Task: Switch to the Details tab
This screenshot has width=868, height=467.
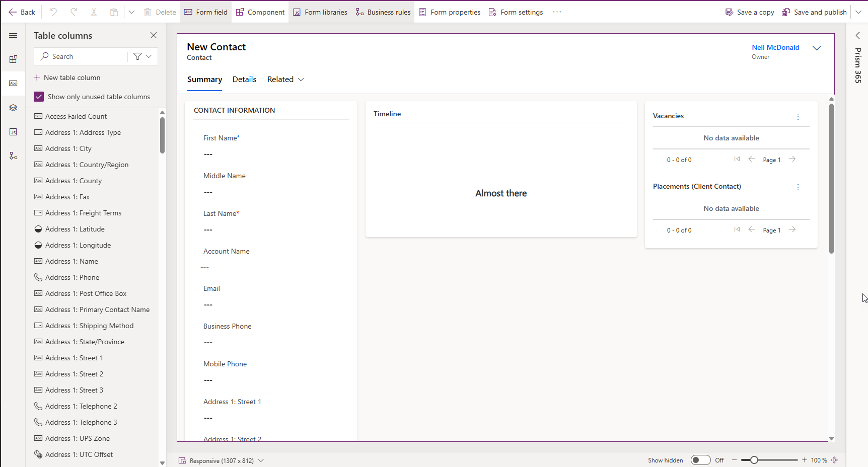Action: [244, 80]
